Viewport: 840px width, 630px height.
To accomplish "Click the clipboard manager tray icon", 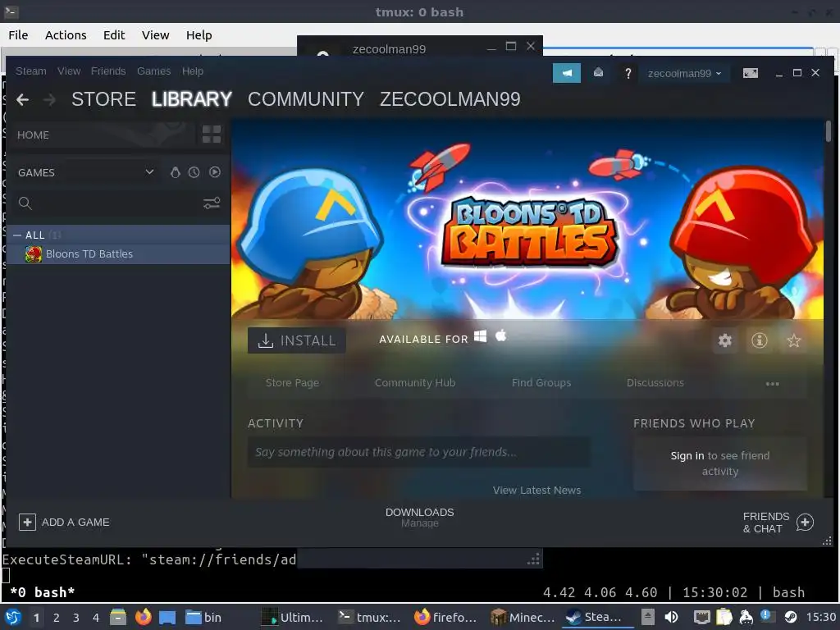I will point(724,617).
